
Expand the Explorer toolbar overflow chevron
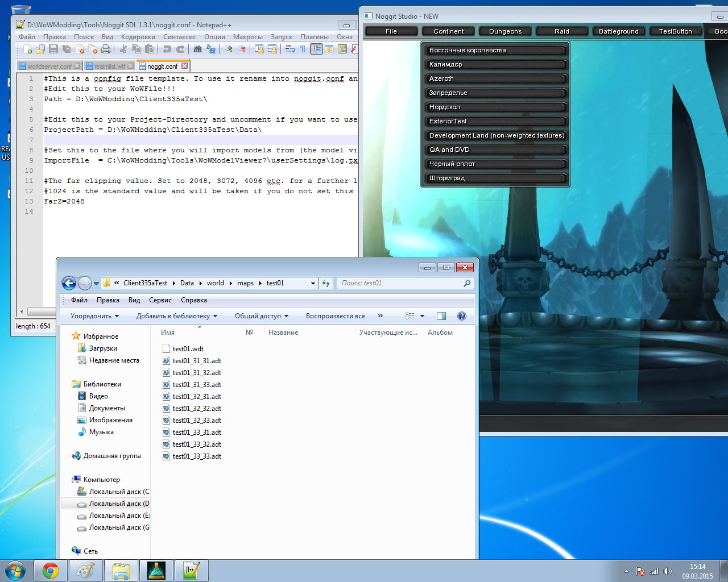[x=380, y=316]
